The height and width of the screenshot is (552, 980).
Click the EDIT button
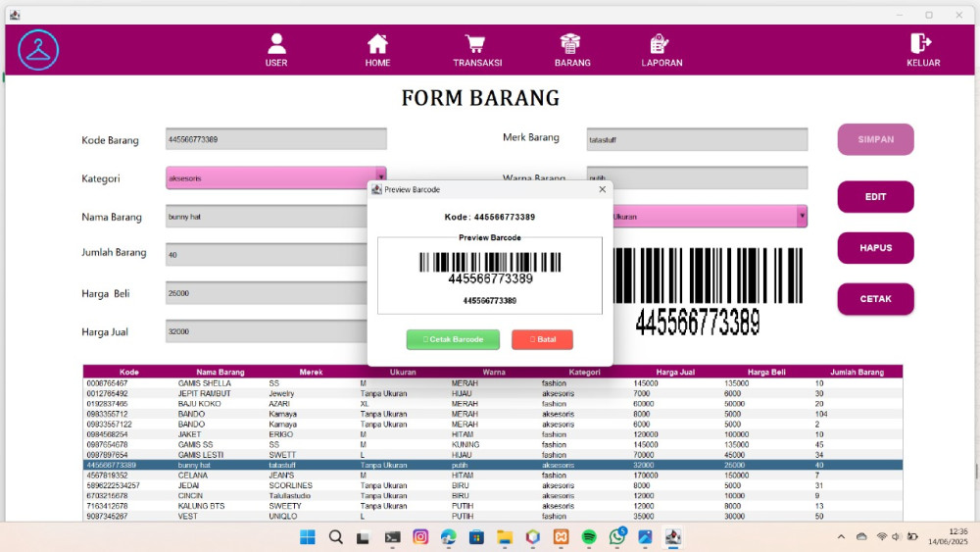coord(875,197)
